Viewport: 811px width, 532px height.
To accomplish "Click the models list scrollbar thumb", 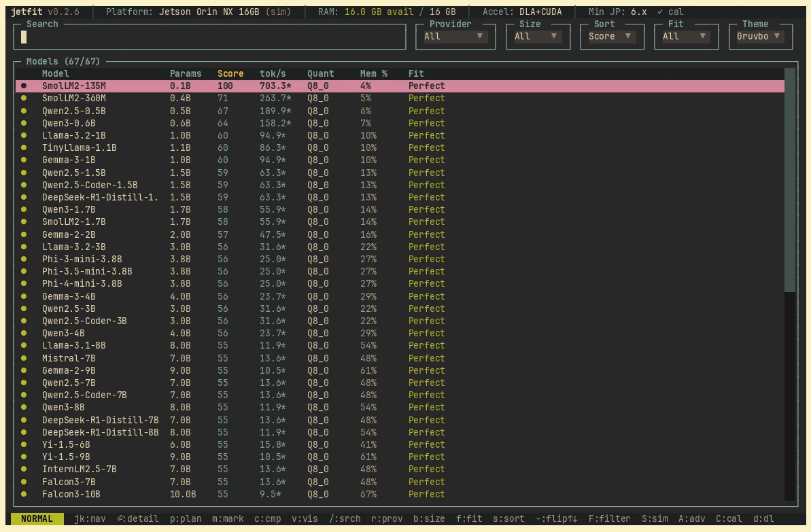I will (x=790, y=180).
